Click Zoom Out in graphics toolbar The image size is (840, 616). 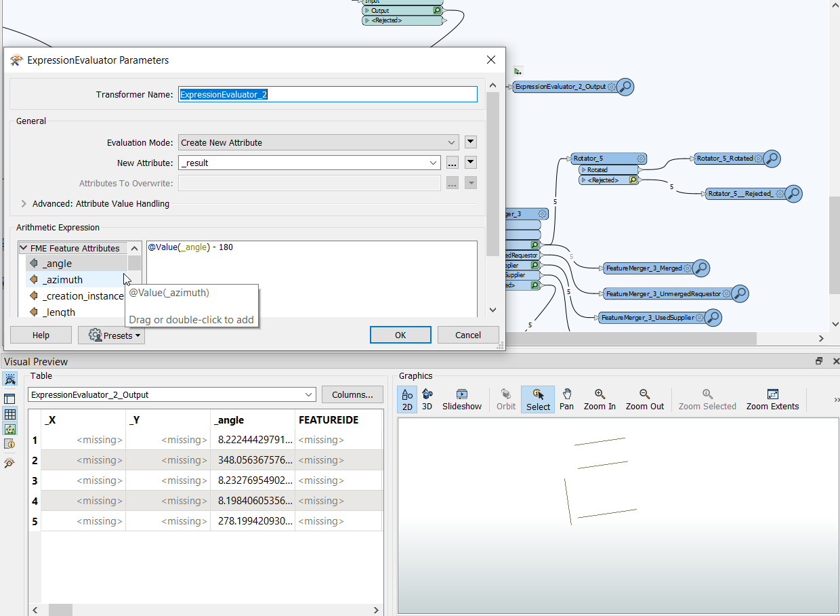[x=645, y=399]
